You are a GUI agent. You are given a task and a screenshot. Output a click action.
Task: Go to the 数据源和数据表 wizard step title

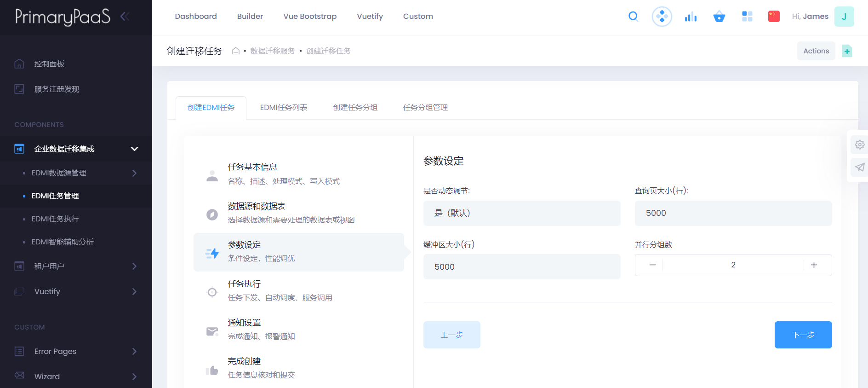coord(257,206)
